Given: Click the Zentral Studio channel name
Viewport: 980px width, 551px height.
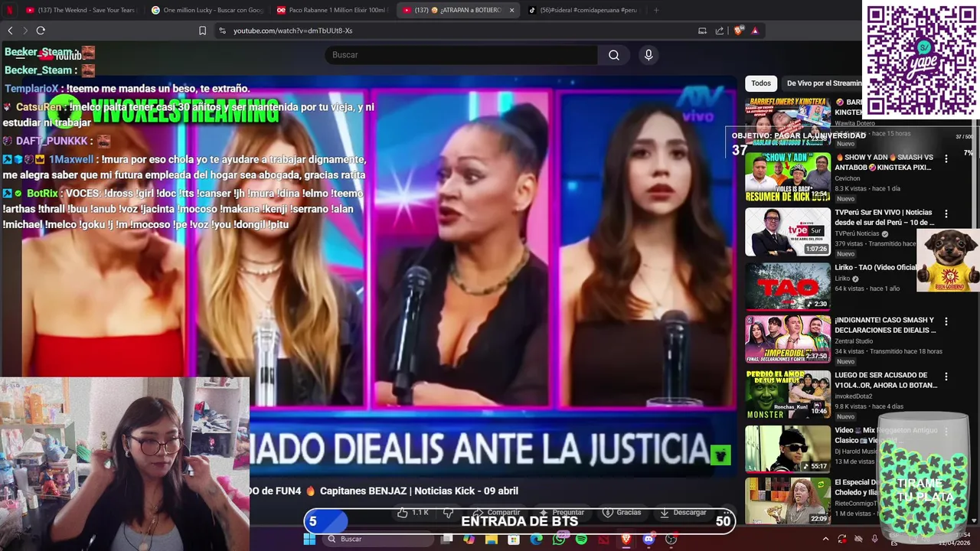Looking at the screenshot, I should [x=854, y=341].
